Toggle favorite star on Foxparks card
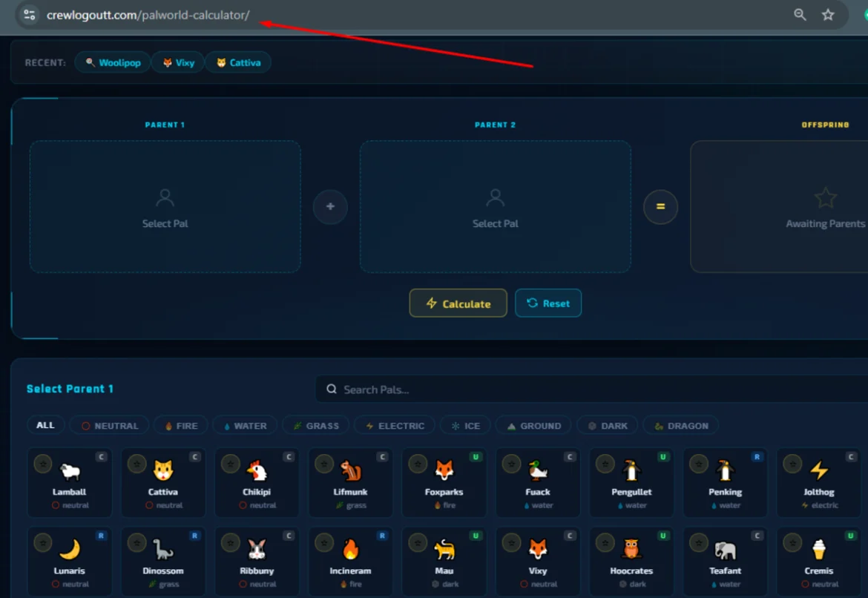 pos(418,464)
